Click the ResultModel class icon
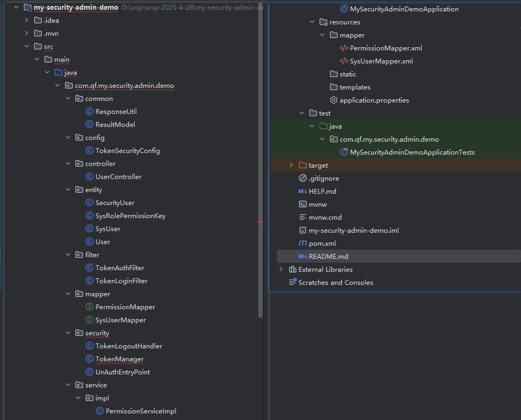The height and width of the screenshot is (420, 521). [90, 124]
